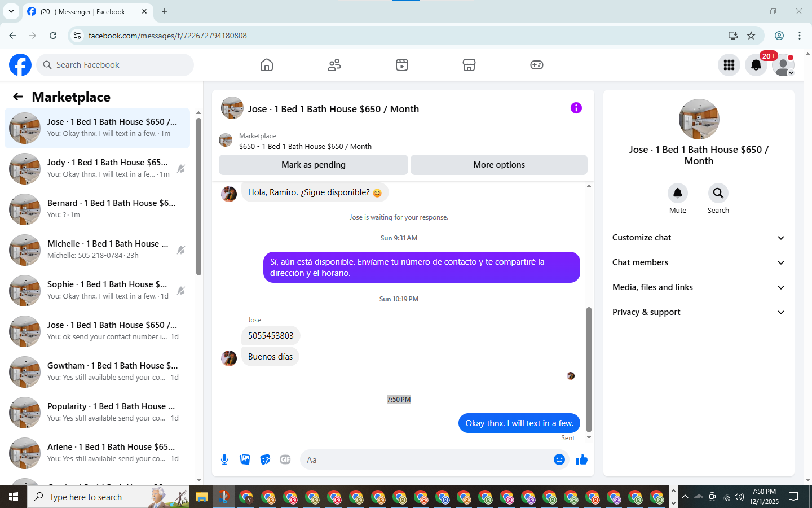
Task: Click the Hola, Ramiro message bubble
Action: (x=315, y=192)
